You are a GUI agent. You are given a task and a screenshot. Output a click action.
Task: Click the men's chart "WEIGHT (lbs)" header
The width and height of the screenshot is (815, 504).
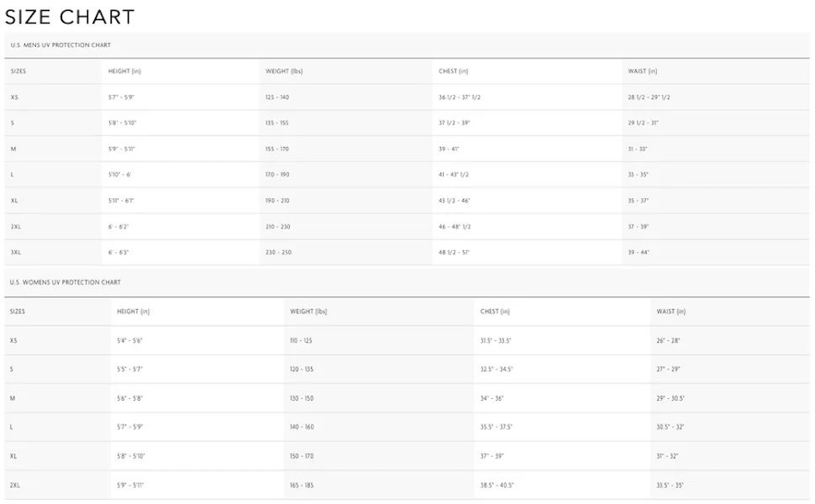(x=284, y=71)
